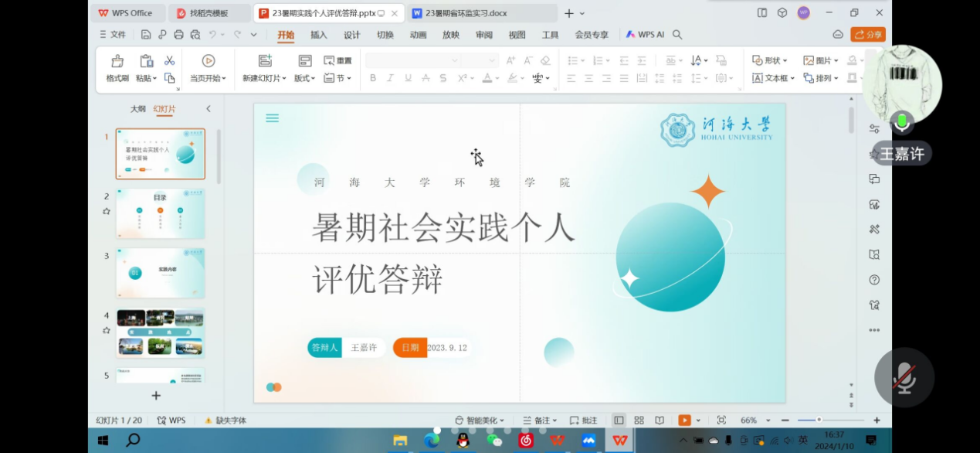Toggle reading view book icon

pyautogui.click(x=660, y=421)
